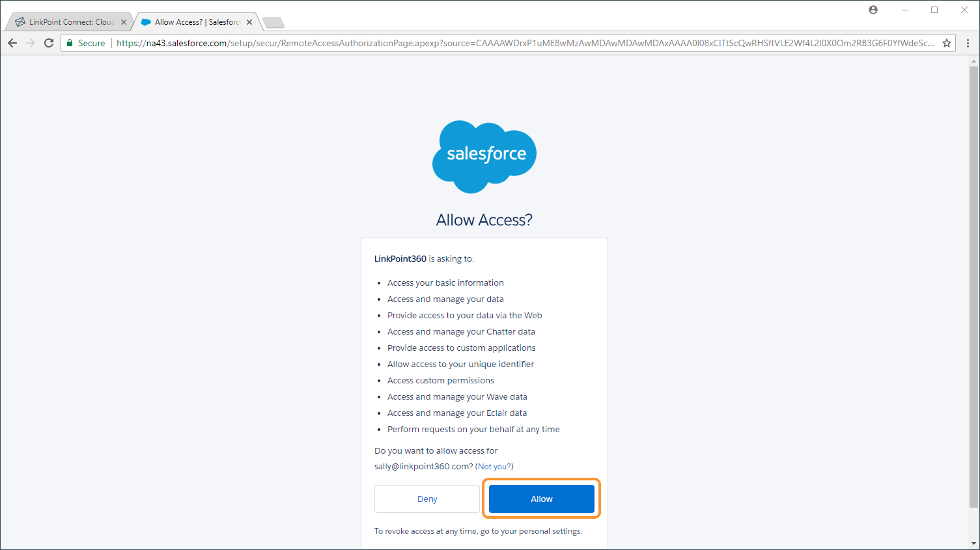Open the 'Not you?' link
The image size is (980, 550).
494,466
